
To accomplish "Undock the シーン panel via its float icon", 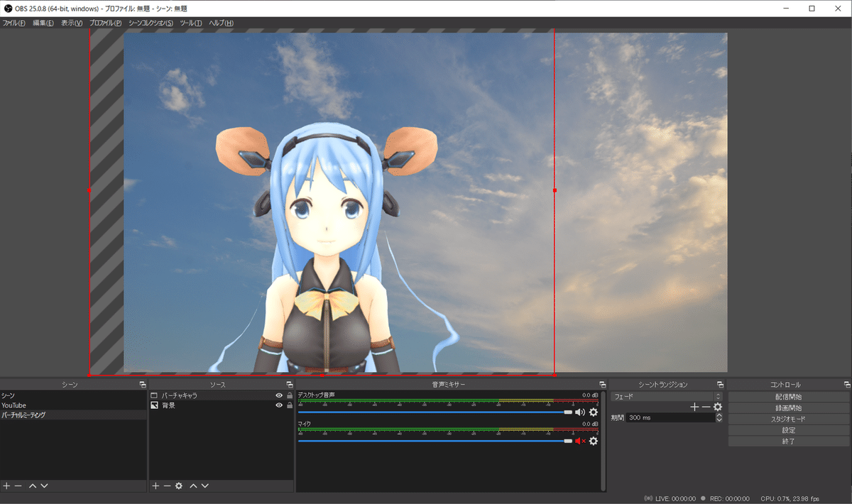I will pos(142,384).
